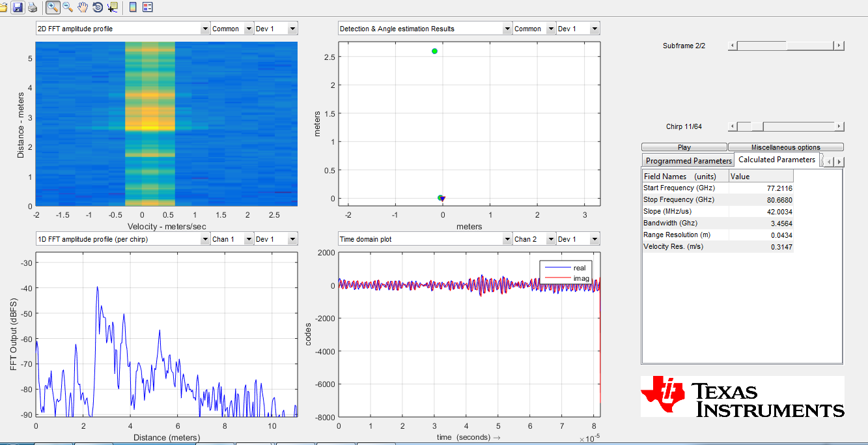Viewport: 868px width, 445px height.
Task: Select the Range Resolution (m) row
Action: pyautogui.click(x=718, y=235)
